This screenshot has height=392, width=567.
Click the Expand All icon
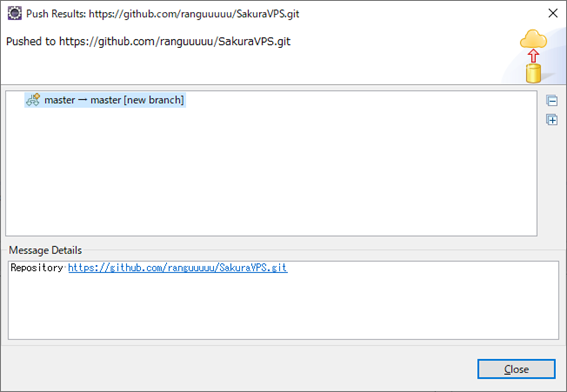(x=552, y=120)
